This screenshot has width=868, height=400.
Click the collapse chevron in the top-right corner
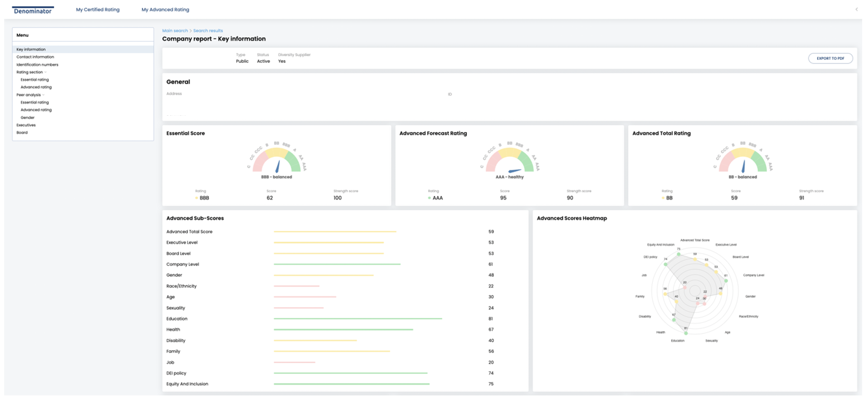tap(856, 9)
